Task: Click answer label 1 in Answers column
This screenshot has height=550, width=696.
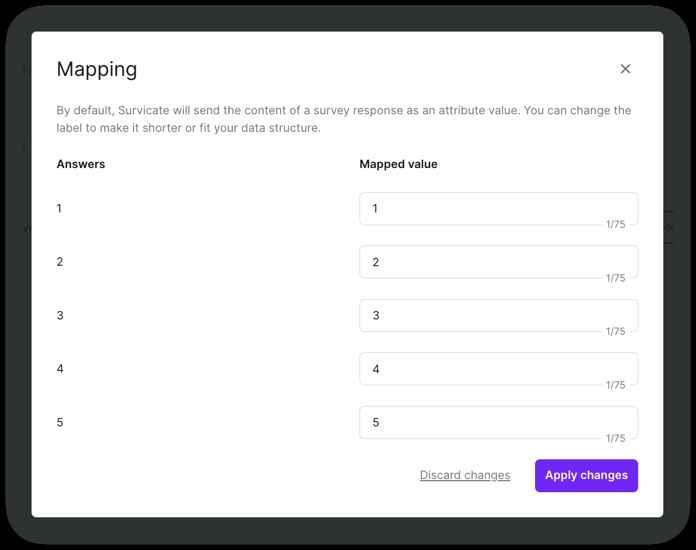Action: tap(59, 208)
